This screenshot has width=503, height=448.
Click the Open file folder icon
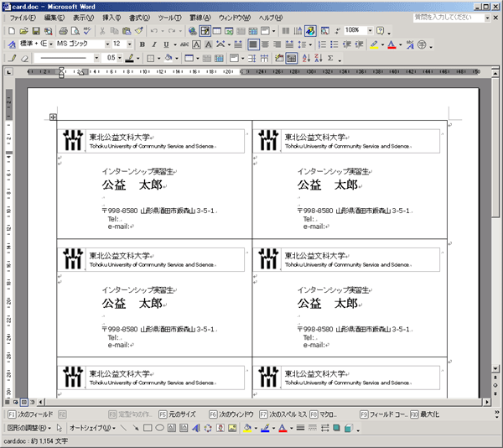click(23, 31)
